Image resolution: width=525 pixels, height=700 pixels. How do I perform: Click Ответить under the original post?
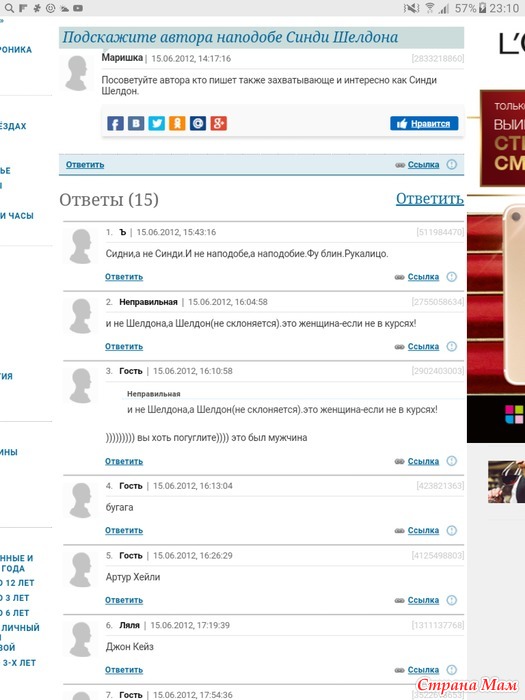[85, 164]
